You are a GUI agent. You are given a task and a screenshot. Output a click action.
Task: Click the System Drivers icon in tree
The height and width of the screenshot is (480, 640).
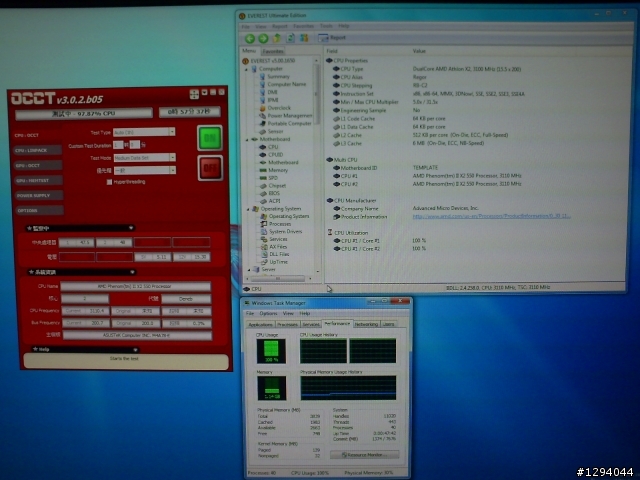[264, 232]
